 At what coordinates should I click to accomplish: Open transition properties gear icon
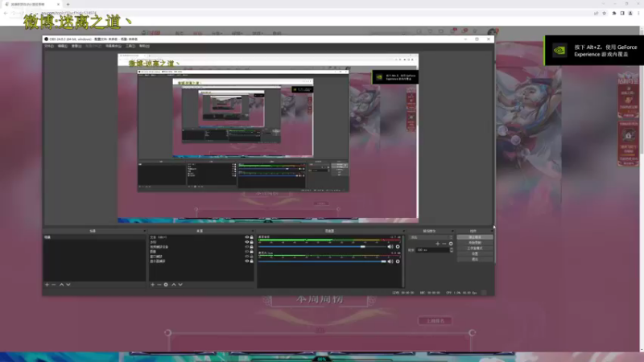451,244
